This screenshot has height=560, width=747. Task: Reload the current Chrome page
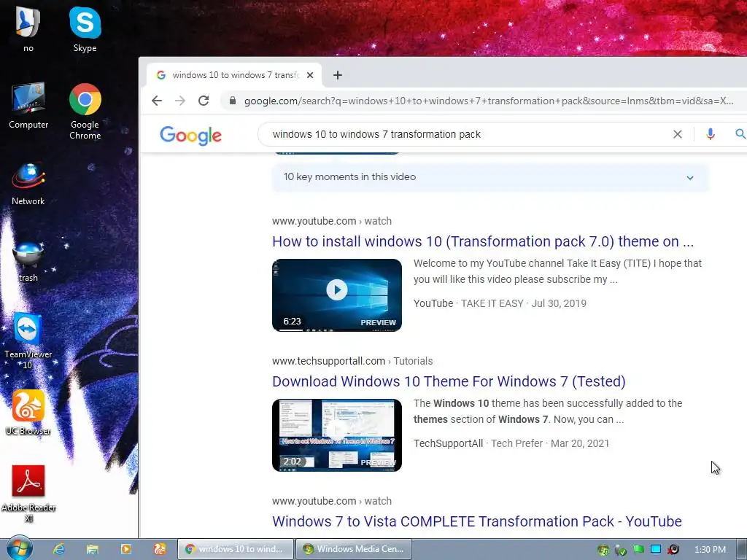tap(204, 101)
